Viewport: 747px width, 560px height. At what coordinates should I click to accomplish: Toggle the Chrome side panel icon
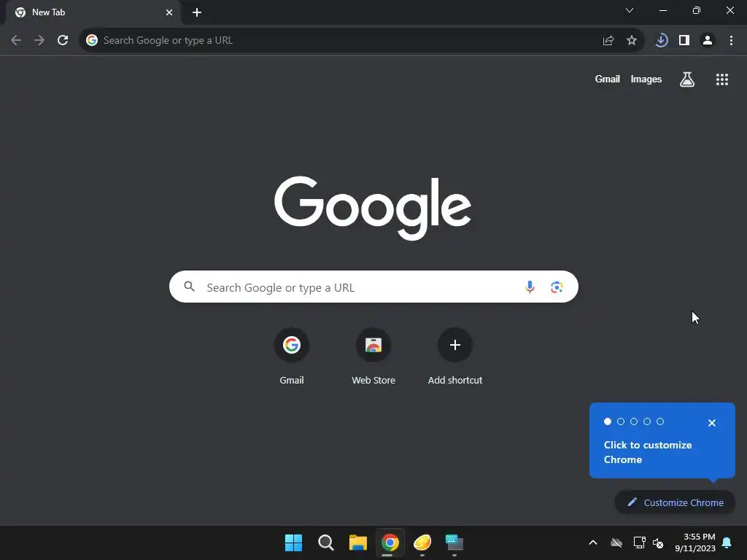pyautogui.click(x=684, y=41)
